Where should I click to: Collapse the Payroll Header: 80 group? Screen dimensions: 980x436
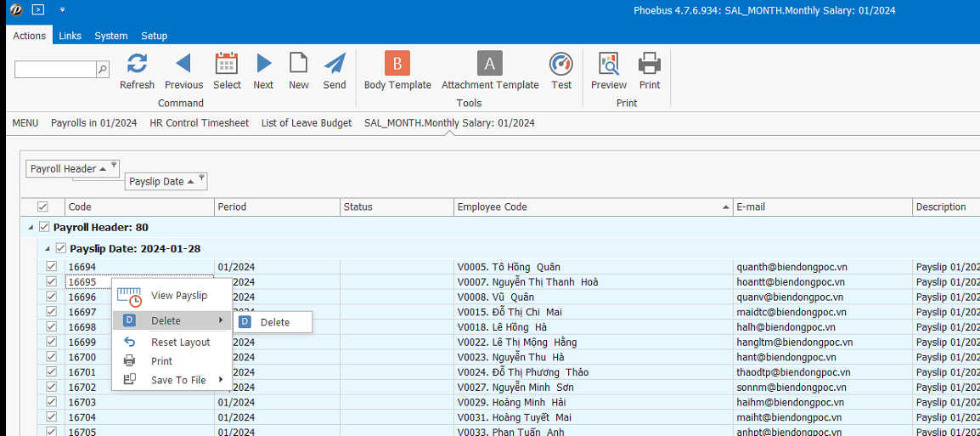tap(32, 228)
